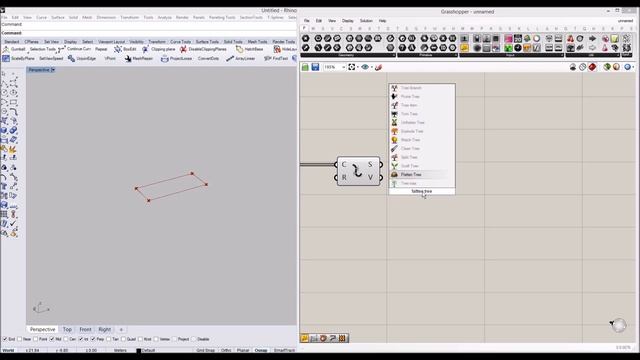Image resolution: width=640 pixels, height=360 pixels.
Task: Open file icon on Grasshopper canvas toolbar
Action: [305, 67]
